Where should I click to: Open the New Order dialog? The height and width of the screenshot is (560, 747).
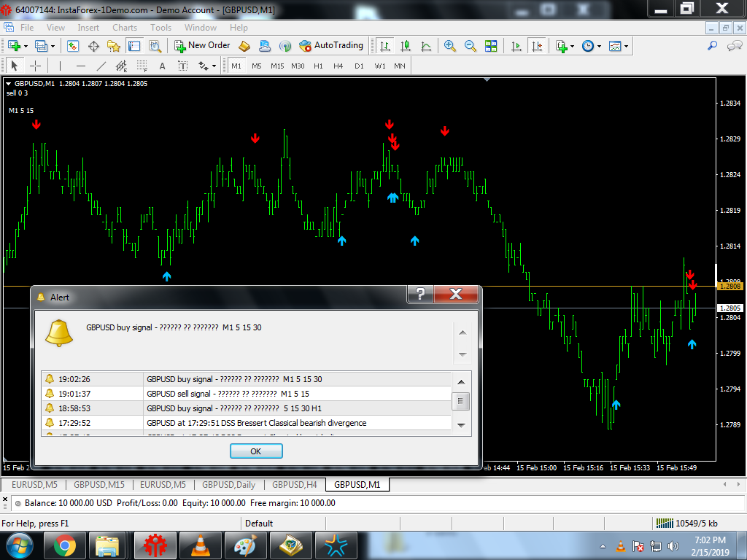(202, 46)
